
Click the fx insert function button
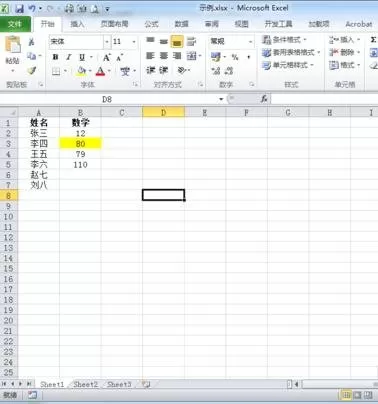264,99
